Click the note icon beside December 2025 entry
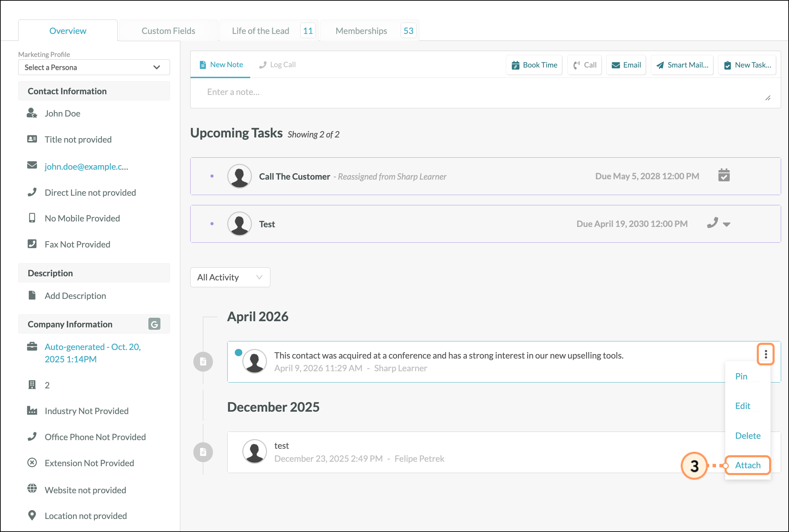Viewport: 789px width, 532px height. coord(203,452)
